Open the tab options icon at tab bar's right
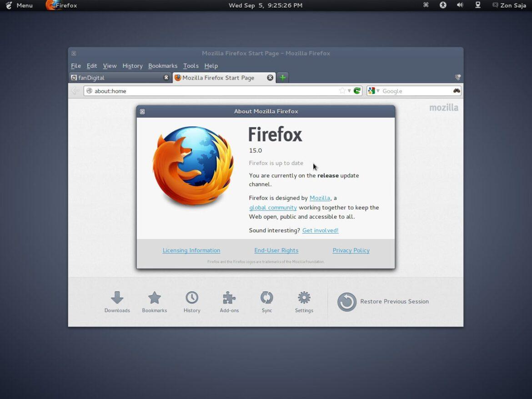The height and width of the screenshot is (399, 532). point(458,77)
